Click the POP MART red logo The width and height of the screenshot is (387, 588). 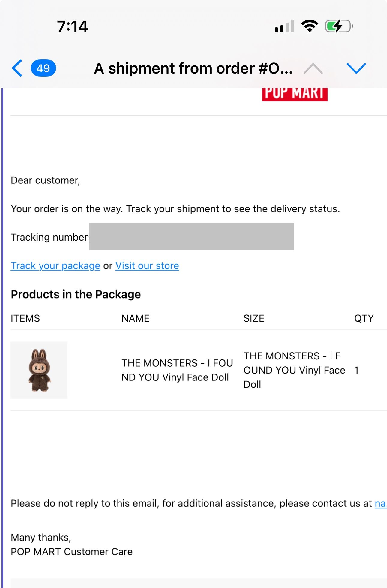point(295,94)
